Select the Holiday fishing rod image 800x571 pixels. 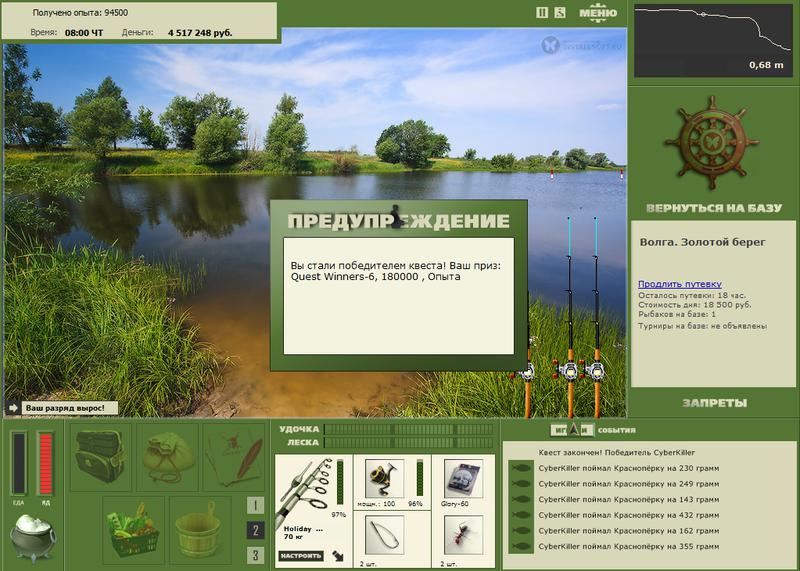(304, 491)
